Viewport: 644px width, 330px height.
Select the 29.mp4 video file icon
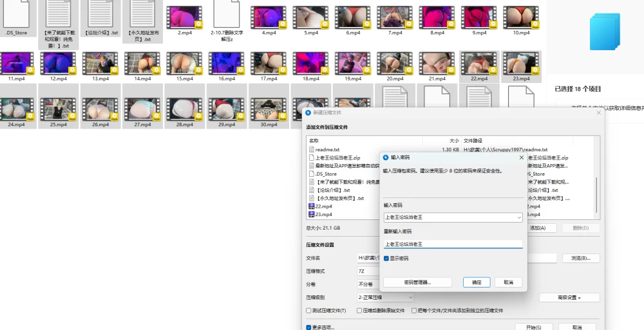tap(226, 109)
